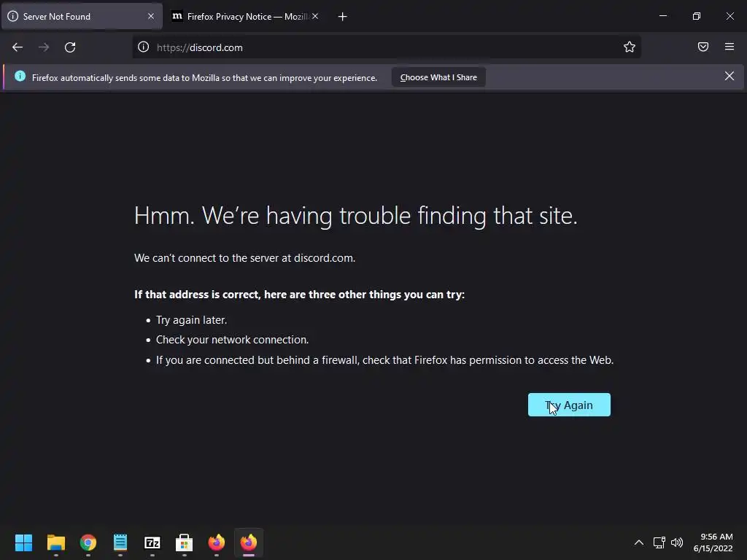Click the Mozilla data notification message
This screenshot has width=747, height=560.
[x=204, y=77]
